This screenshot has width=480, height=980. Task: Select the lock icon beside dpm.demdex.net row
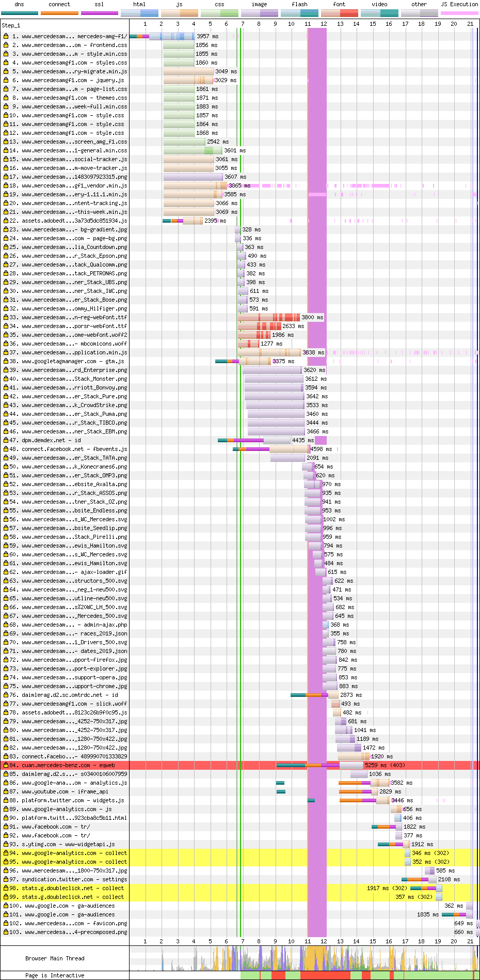tap(6, 440)
